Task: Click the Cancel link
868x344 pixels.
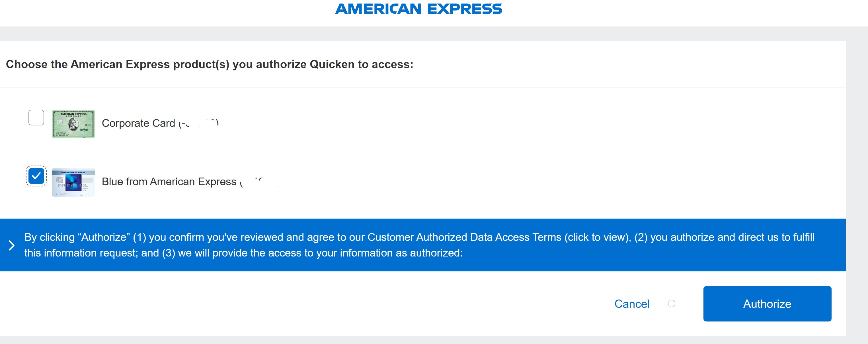Action: (632, 304)
